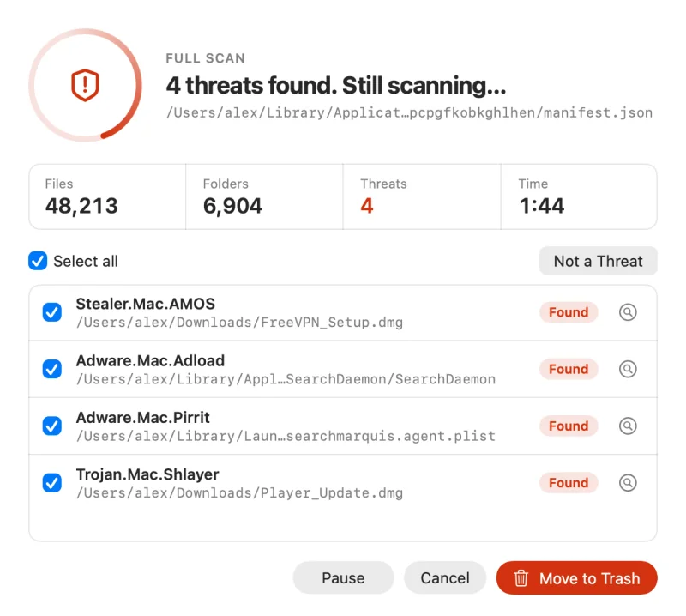Click the FreeVPN_Setup.dmg file path
The width and height of the screenshot is (686, 616).
pyautogui.click(x=240, y=323)
